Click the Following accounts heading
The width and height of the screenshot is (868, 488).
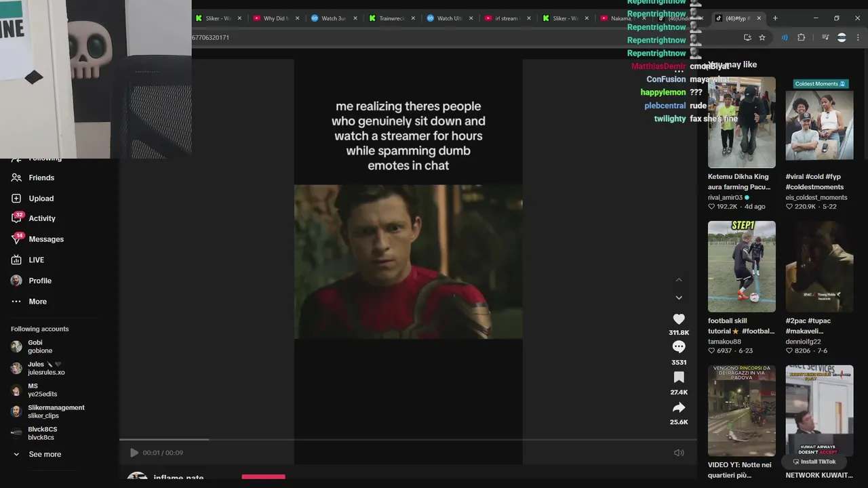coord(40,329)
